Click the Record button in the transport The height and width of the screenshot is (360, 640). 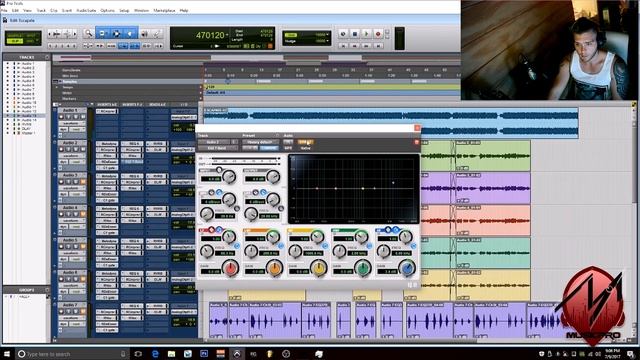tap(378, 34)
